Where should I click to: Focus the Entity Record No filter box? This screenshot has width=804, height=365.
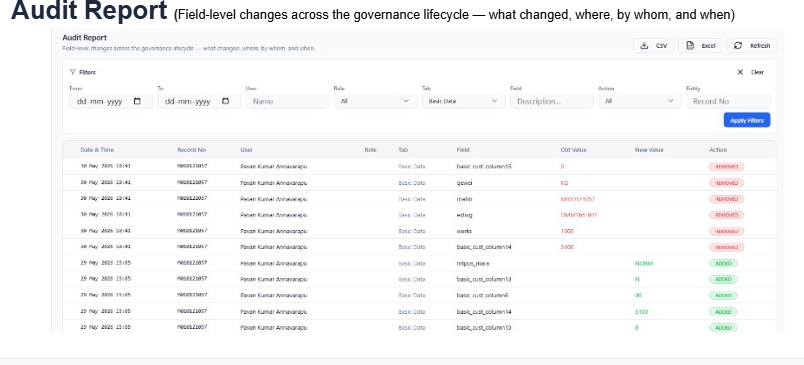click(x=728, y=102)
